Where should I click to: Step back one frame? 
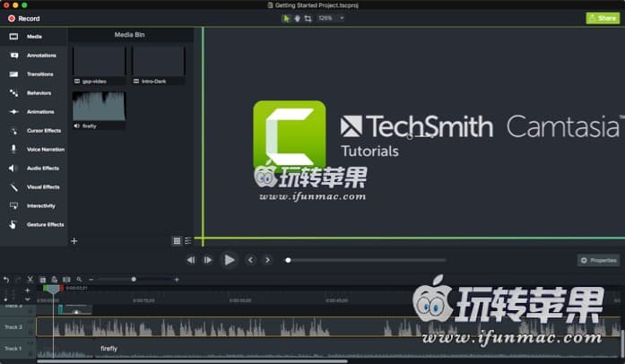pyautogui.click(x=191, y=260)
